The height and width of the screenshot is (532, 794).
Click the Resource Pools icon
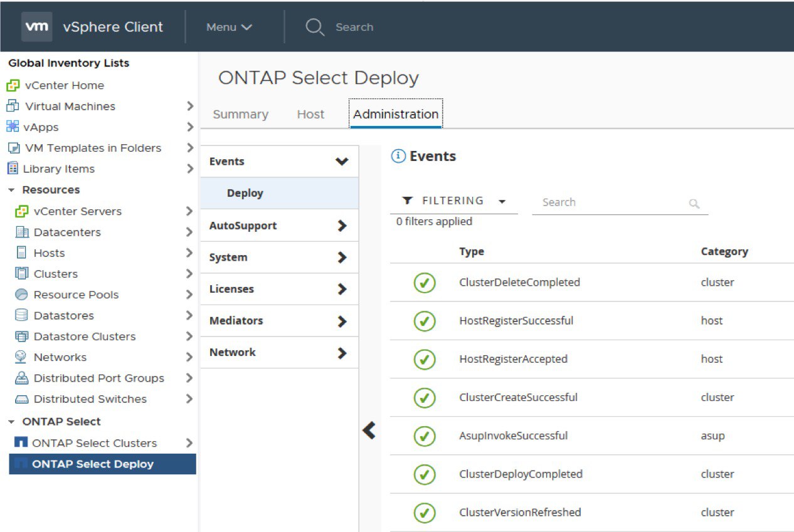pos(22,295)
